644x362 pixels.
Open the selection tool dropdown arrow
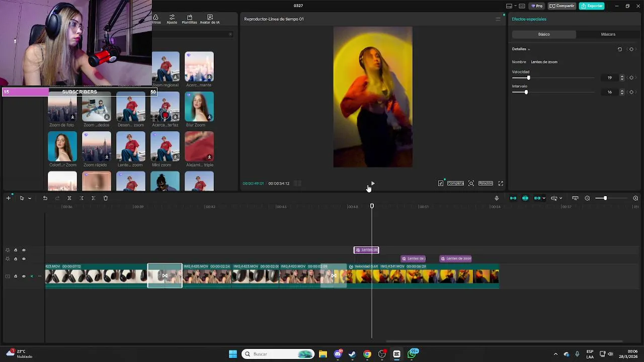click(30, 198)
